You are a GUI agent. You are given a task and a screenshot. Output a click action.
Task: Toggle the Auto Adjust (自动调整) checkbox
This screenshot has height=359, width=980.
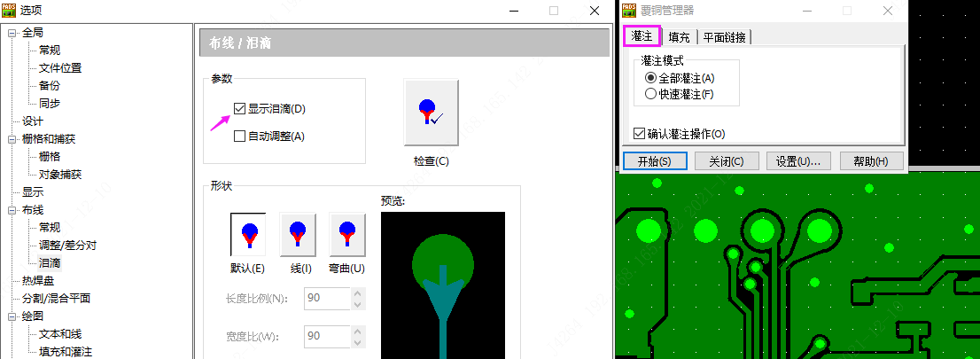[239, 137]
